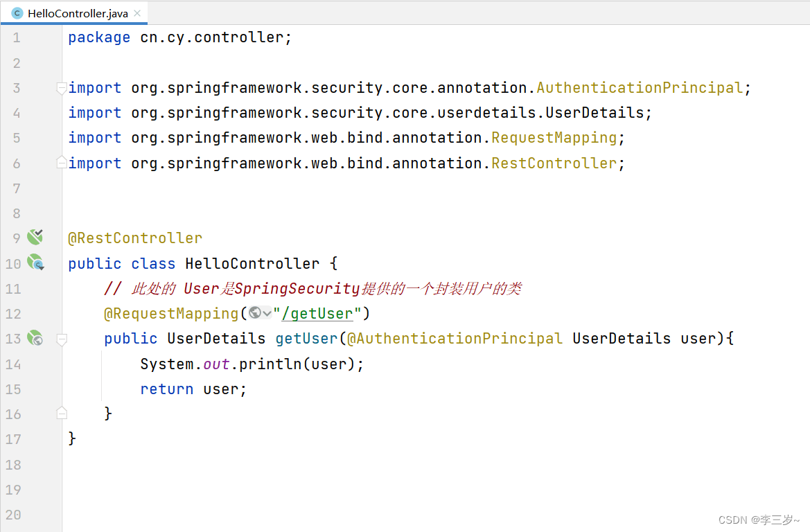Viewport: 810px width, 532px height.
Task: Click the Java class icon on the HelloController.java tab
Action: pyautogui.click(x=17, y=13)
